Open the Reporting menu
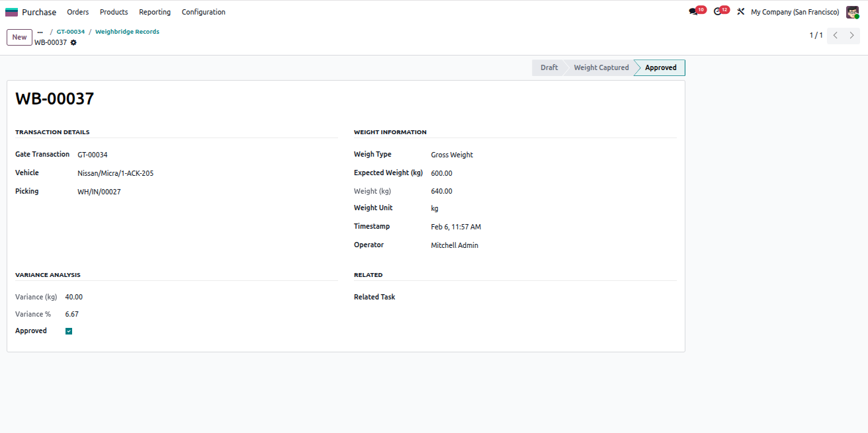Screen dimensions: 868x433 point(155,12)
